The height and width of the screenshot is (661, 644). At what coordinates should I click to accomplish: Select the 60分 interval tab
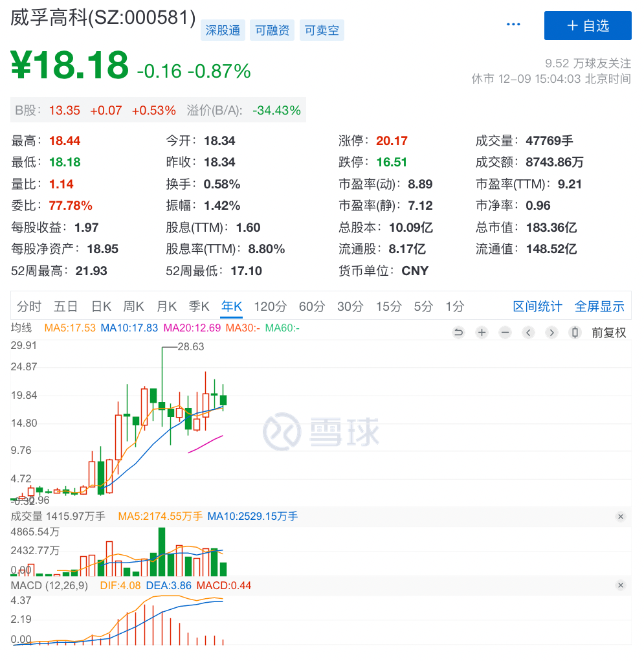[312, 306]
